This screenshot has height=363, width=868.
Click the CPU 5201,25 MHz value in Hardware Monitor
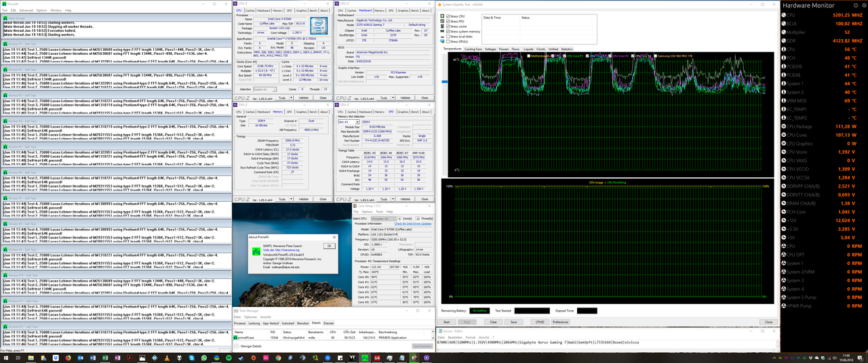846,15
